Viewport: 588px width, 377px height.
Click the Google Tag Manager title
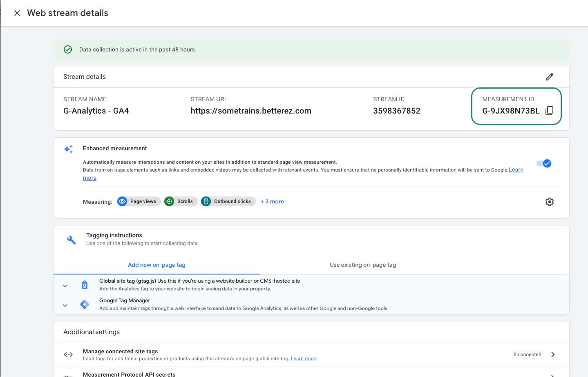[125, 300]
